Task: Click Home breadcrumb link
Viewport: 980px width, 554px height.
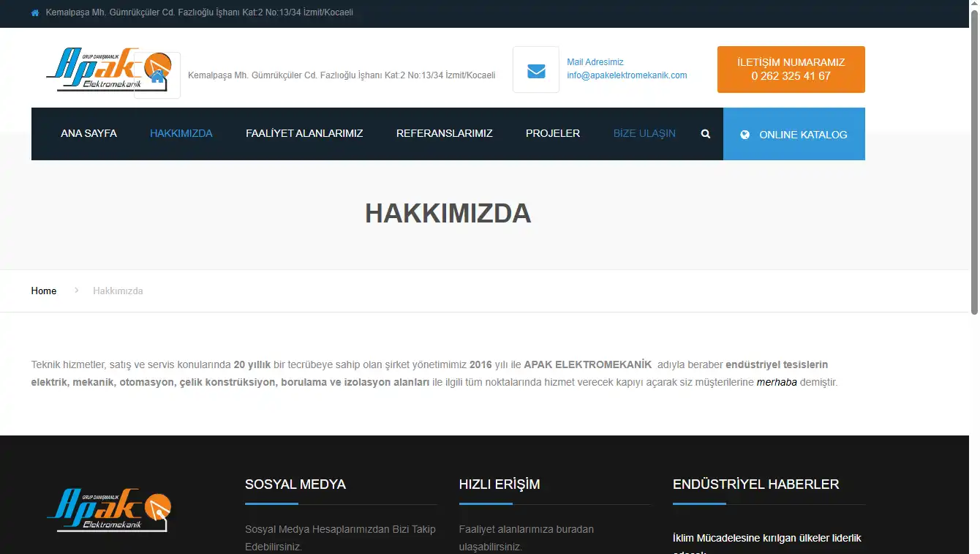Action: [44, 291]
